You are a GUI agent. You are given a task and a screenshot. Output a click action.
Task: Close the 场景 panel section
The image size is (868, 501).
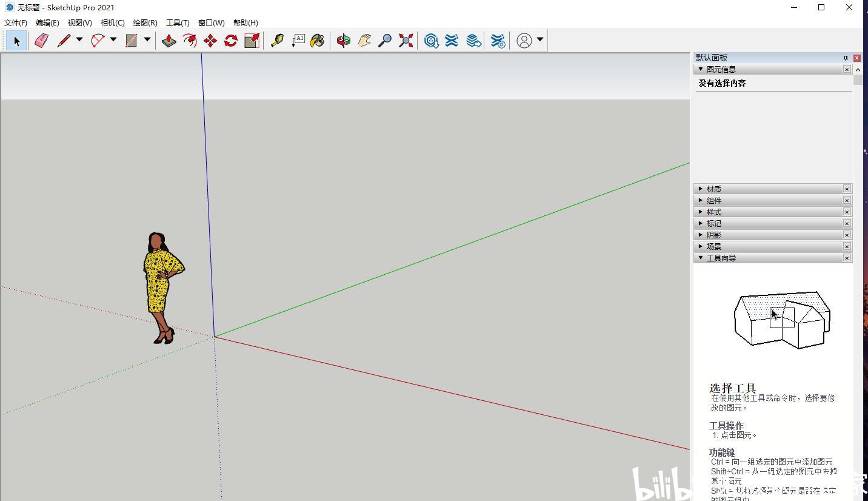(x=847, y=246)
